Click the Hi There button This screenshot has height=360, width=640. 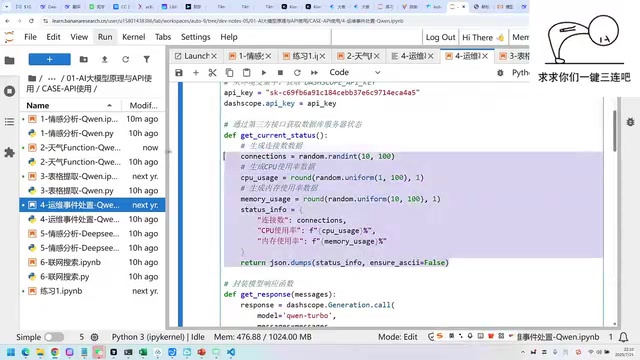pos(483,38)
